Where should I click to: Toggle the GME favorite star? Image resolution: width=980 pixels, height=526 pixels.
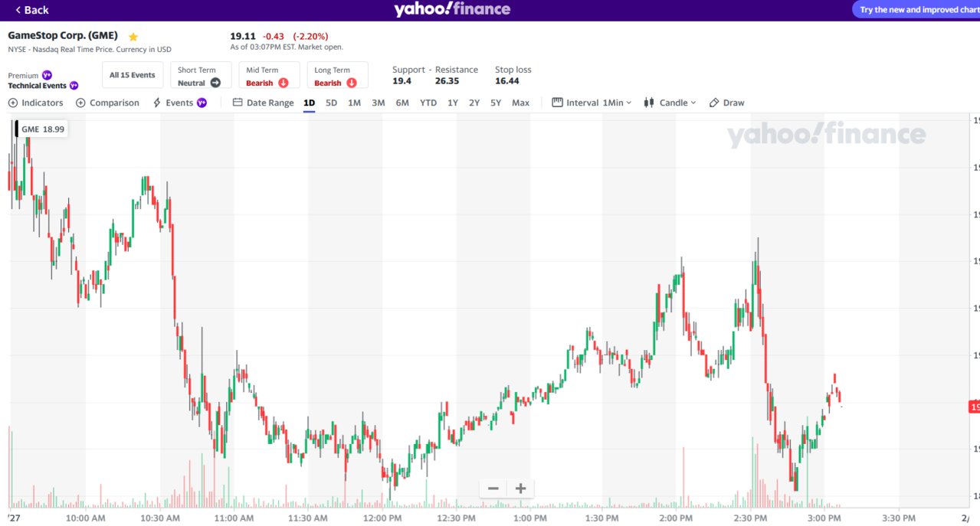click(133, 37)
